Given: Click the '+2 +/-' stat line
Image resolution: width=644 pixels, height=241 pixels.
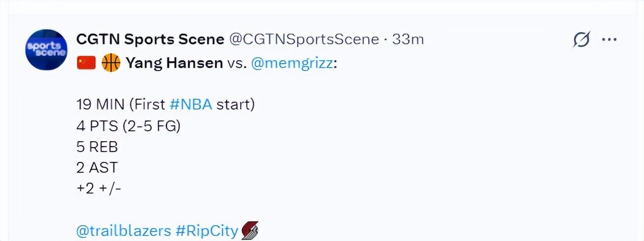Looking at the screenshot, I should pyautogui.click(x=99, y=189).
